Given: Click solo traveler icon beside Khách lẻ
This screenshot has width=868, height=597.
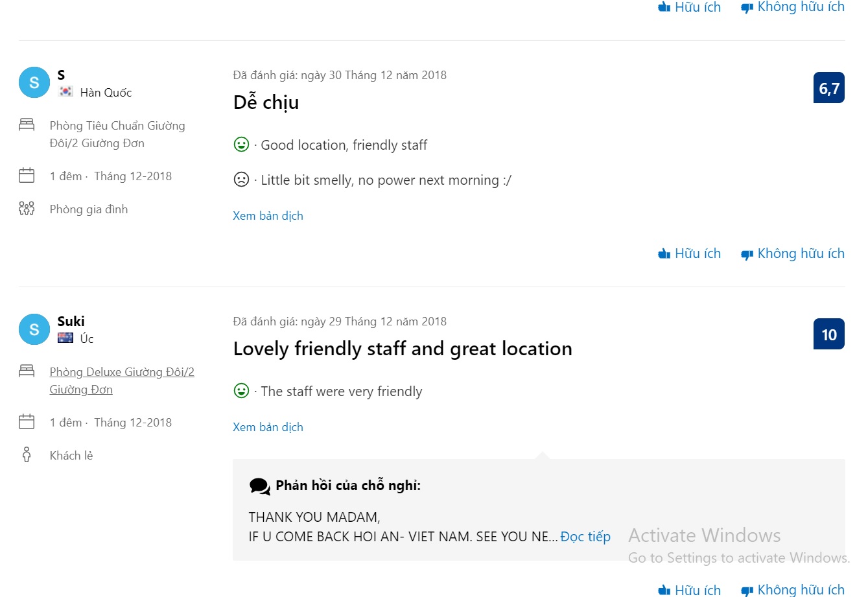Looking at the screenshot, I should [27, 454].
